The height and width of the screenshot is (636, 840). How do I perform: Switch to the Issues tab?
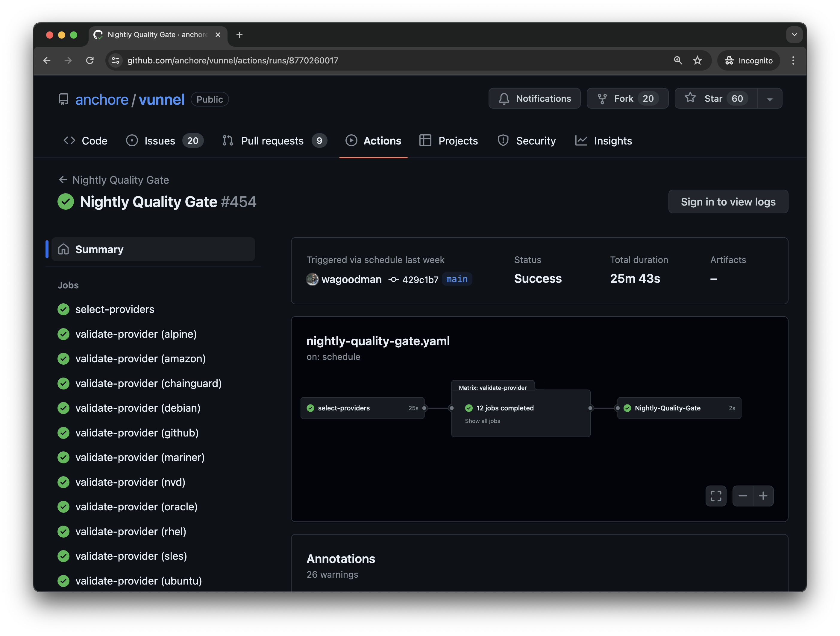pyautogui.click(x=165, y=141)
